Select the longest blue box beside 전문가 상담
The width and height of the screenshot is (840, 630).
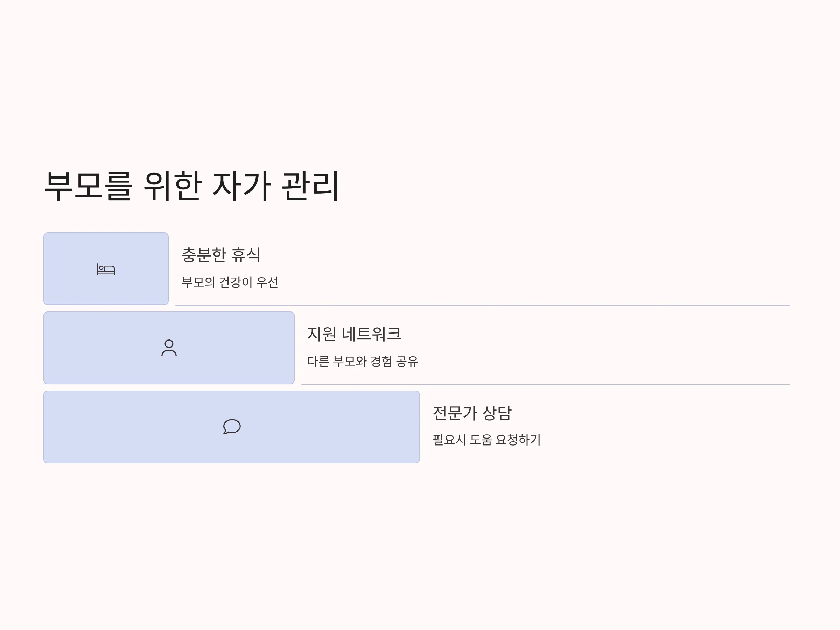pyautogui.click(x=232, y=427)
